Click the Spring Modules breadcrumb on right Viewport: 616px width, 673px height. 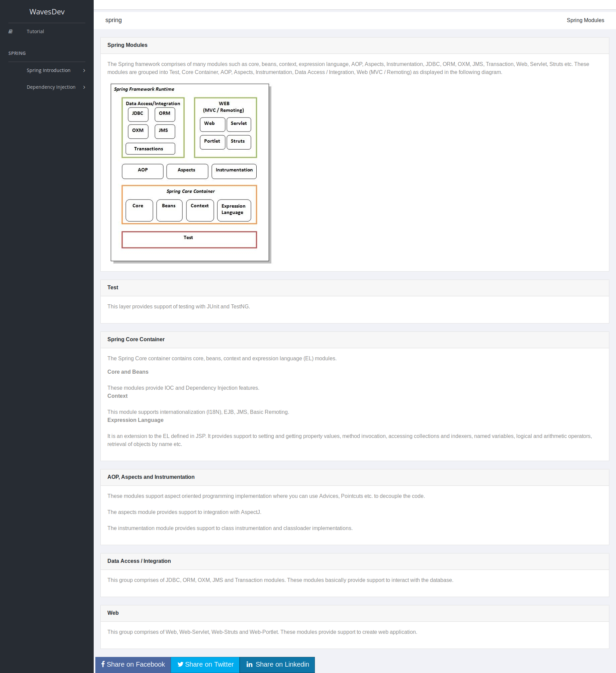[x=585, y=20]
